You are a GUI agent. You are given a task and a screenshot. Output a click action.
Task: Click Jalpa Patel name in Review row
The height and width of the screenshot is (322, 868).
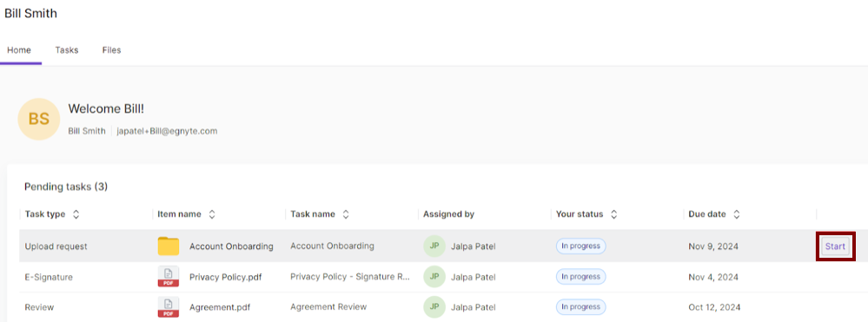(474, 307)
